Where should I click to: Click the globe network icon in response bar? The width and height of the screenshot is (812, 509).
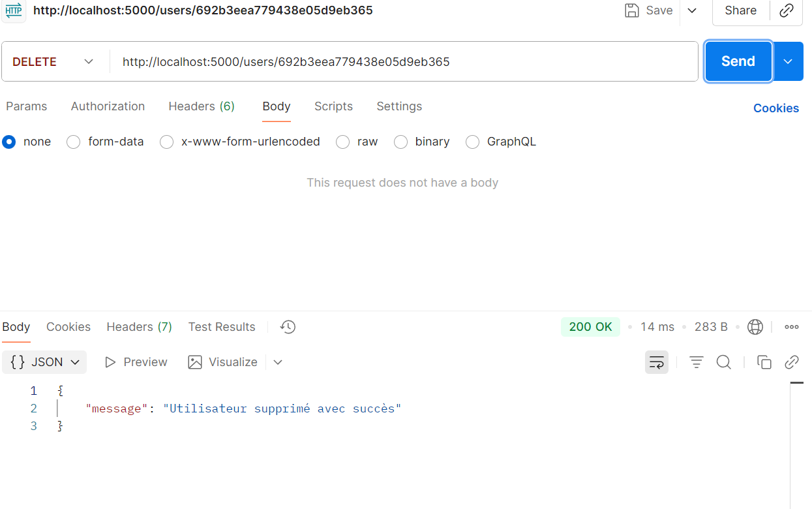(755, 327)
